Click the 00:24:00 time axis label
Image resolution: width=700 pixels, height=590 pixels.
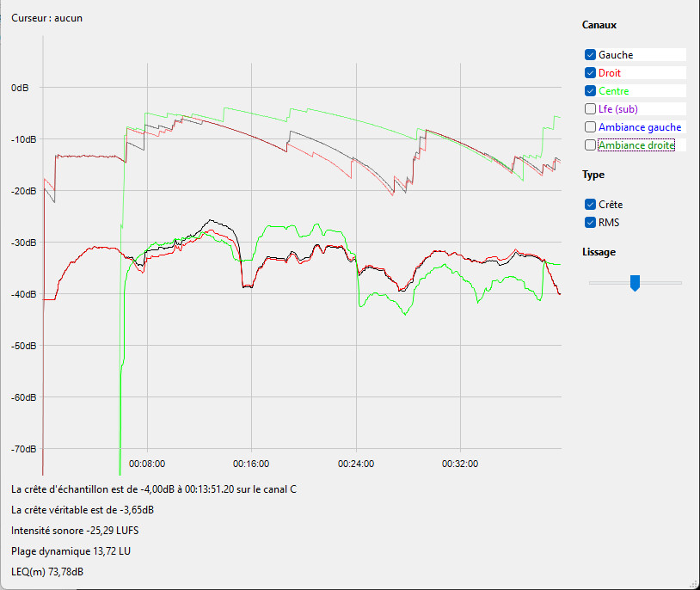pyautogui.click(x=356, y=464)
